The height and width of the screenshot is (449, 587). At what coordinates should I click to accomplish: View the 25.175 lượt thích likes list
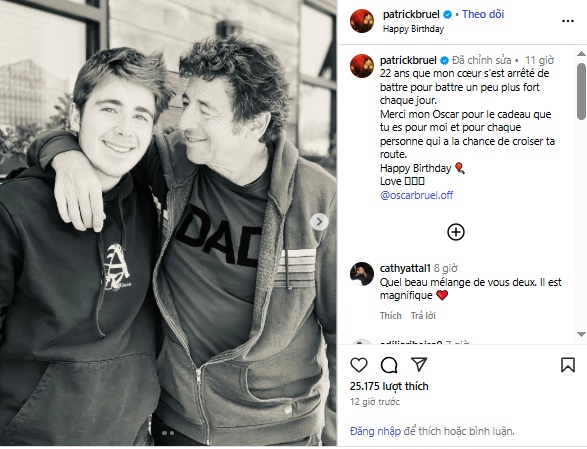click(x=389, y=386)
